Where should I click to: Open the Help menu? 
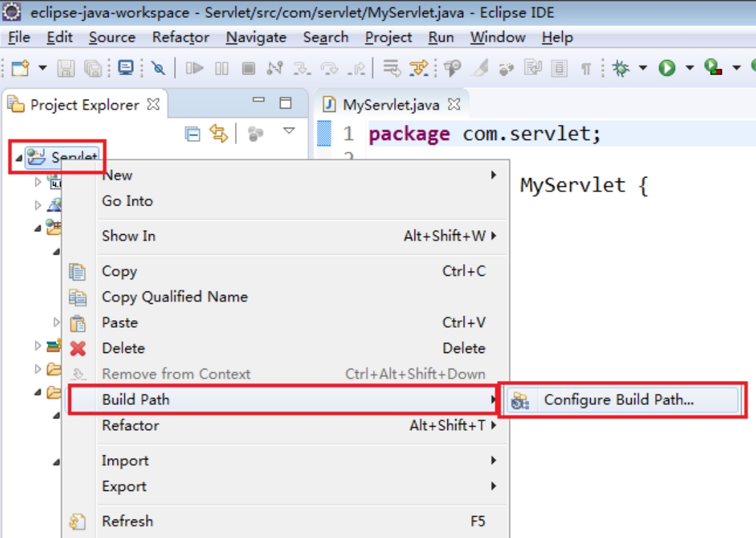point(557,37)
